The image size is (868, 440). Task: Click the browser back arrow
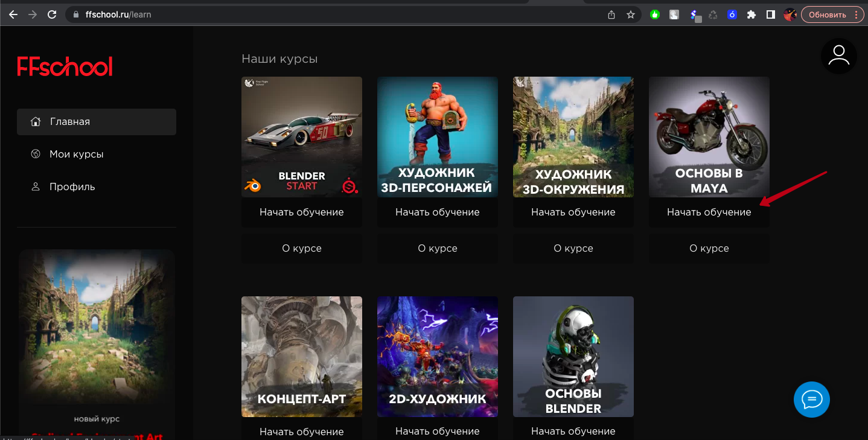[x=13, y=14]
